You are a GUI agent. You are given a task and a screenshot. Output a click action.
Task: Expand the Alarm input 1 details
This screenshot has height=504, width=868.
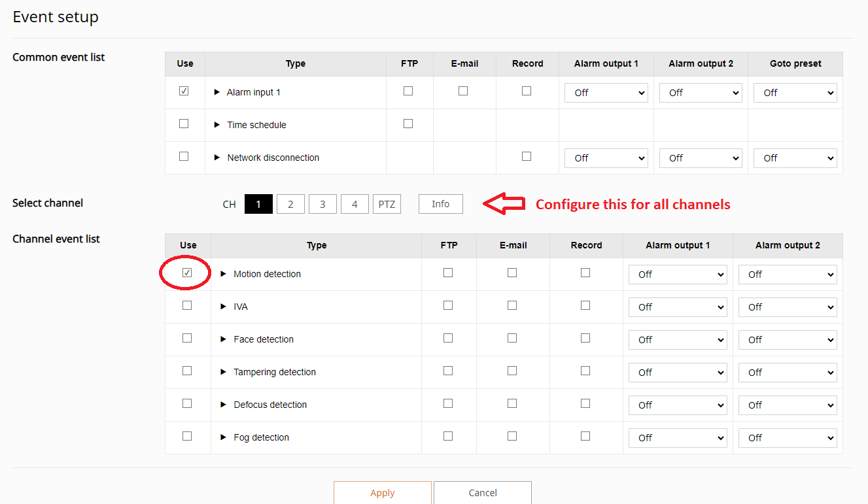pyautogui.click(x=218, y=92)
